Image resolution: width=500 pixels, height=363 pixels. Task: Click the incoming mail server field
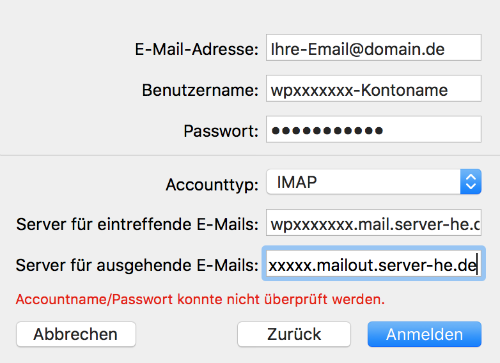point(374,223)
